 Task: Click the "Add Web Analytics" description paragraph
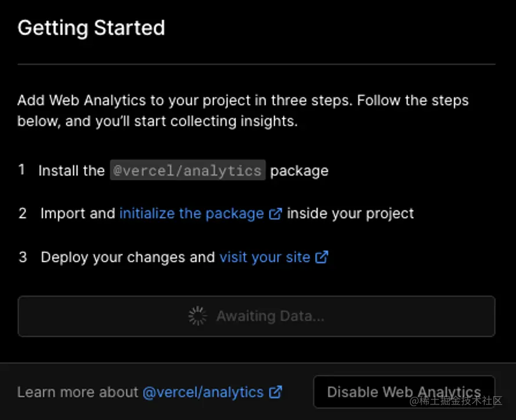(242, 111)
